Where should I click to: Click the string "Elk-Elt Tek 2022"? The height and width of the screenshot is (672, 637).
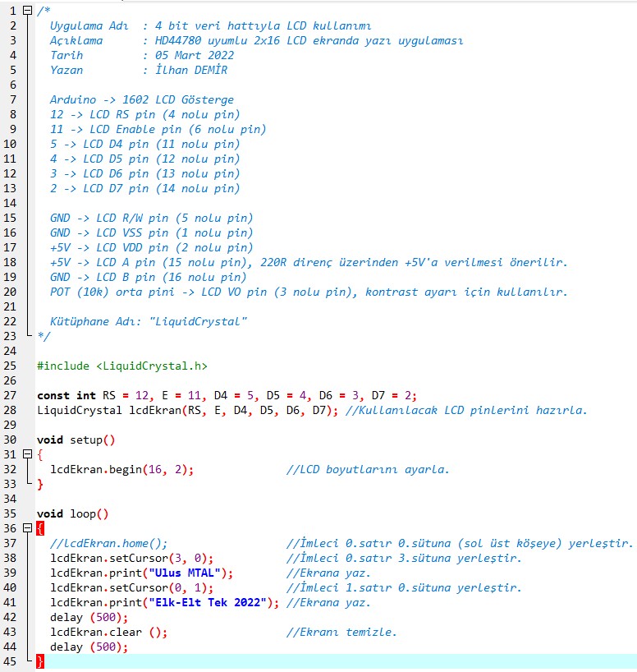[208, 602]
